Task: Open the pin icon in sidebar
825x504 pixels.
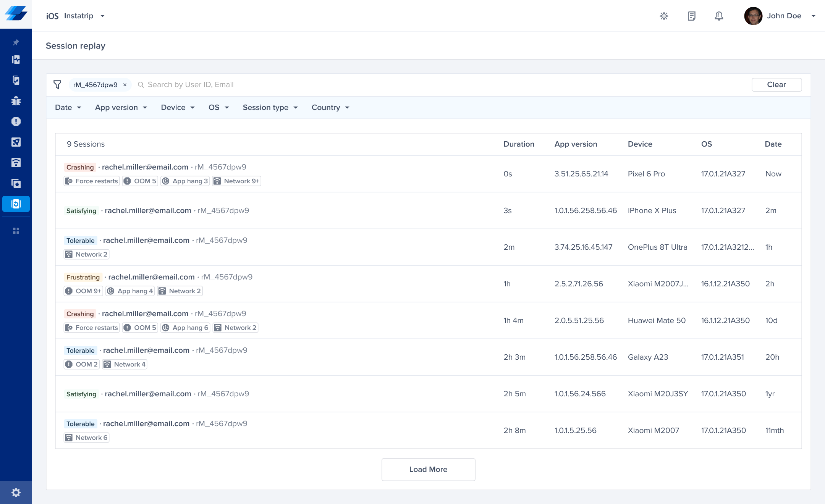Action: tap(16, 42)
